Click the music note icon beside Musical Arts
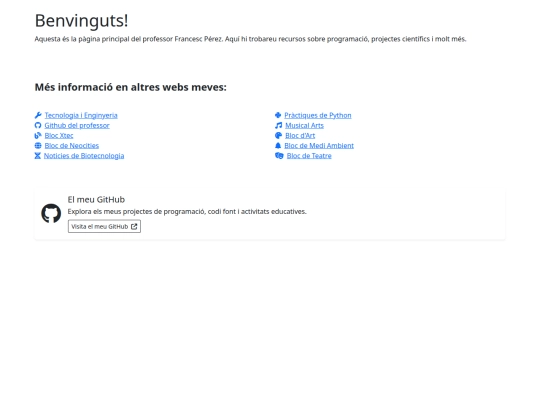 click(x=279, y=125)
